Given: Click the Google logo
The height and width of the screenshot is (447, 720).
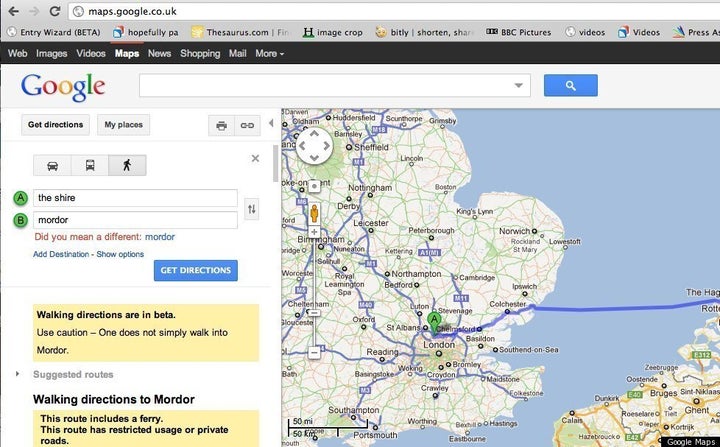Looking at the screenshot, I should pyautogui.click(x=63, y=86).
